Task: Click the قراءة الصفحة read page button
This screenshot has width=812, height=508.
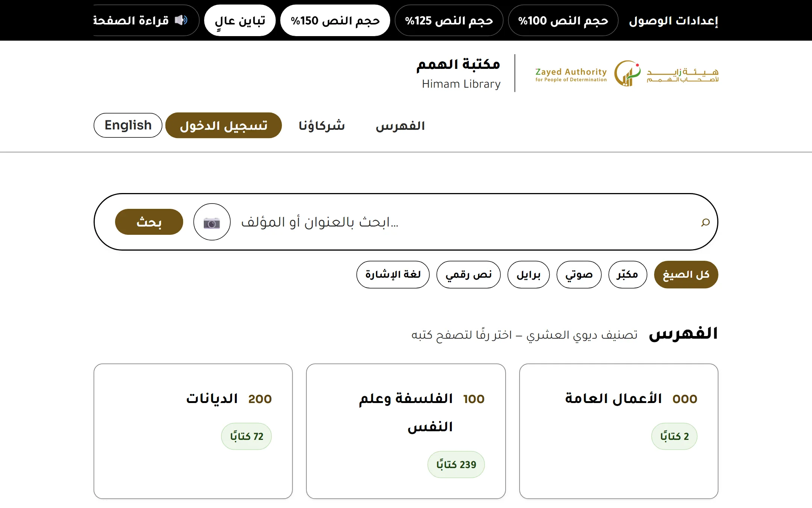Action: pos(146,20)
